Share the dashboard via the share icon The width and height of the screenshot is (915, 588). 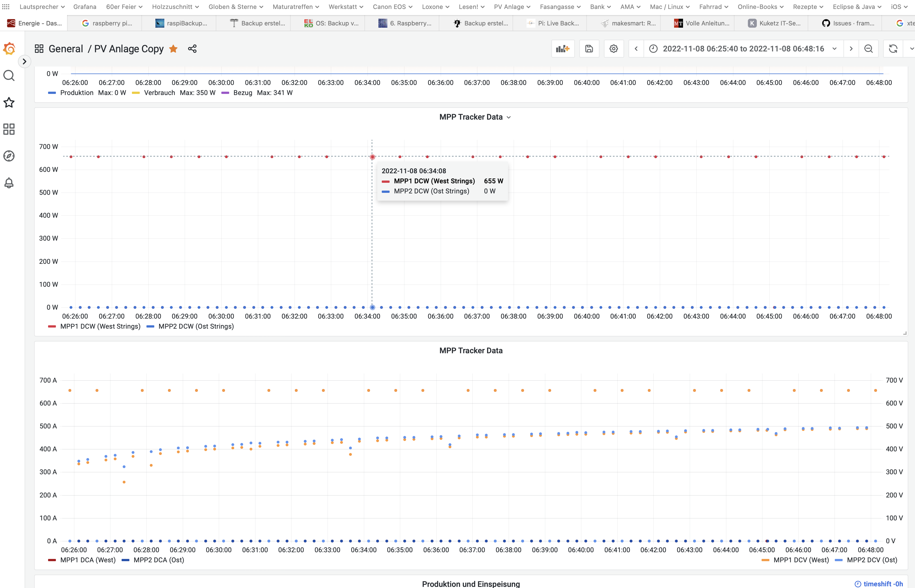(192, 49)
